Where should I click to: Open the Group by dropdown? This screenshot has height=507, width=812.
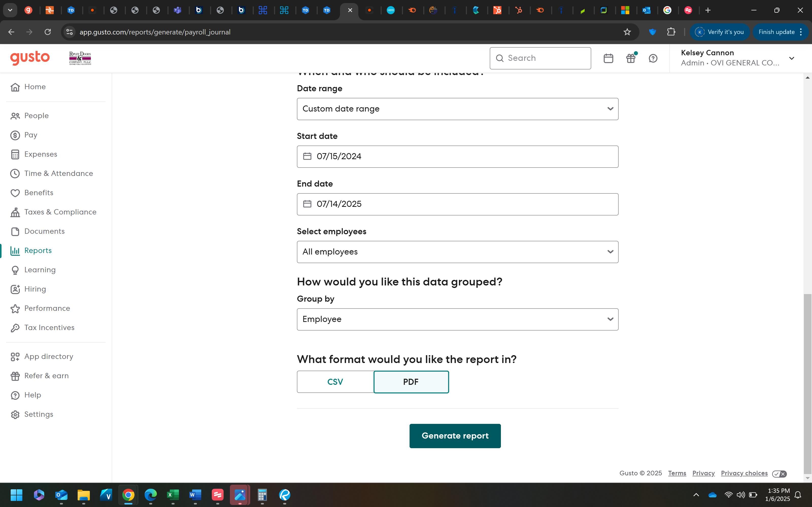pyautogui.click(x=457, y=319)
